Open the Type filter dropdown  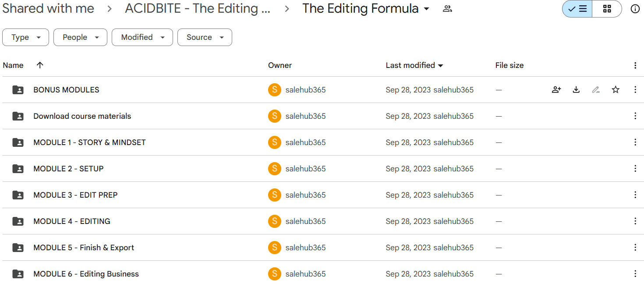(x=25, y=37)
